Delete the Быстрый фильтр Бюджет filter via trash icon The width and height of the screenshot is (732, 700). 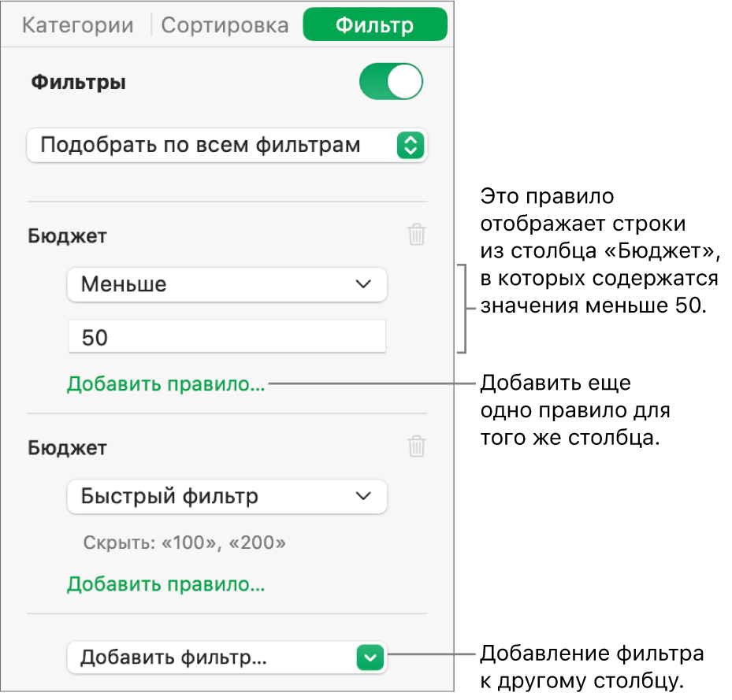tap(416, 446)
